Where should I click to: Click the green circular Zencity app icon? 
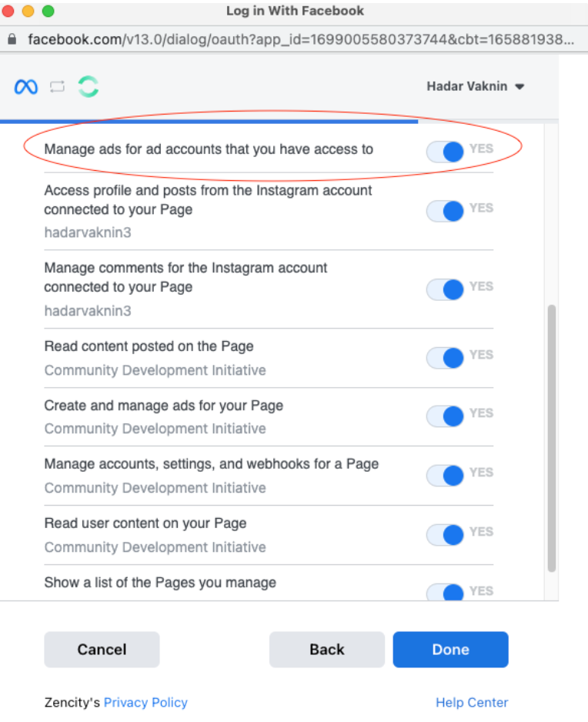point(89,86)
